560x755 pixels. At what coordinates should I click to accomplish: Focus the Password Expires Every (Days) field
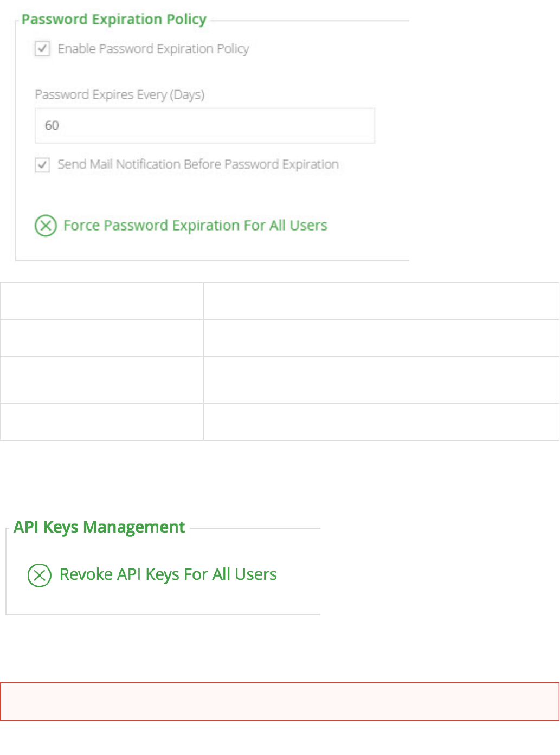click(204, 126)
